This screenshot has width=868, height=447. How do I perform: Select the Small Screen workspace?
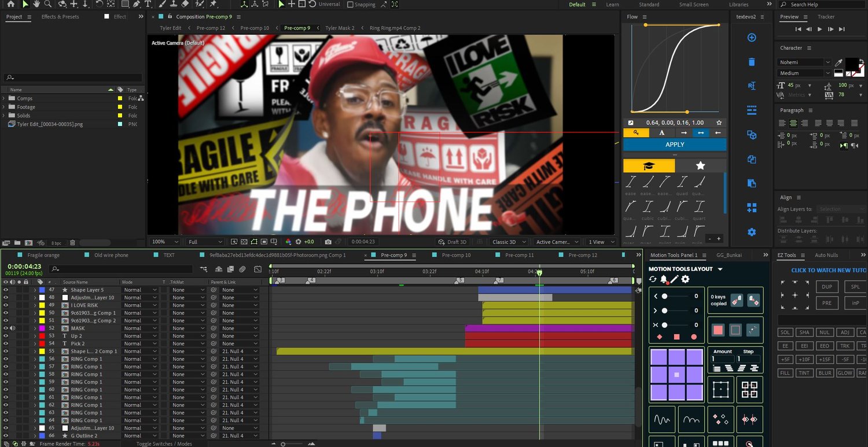point(693,5)
